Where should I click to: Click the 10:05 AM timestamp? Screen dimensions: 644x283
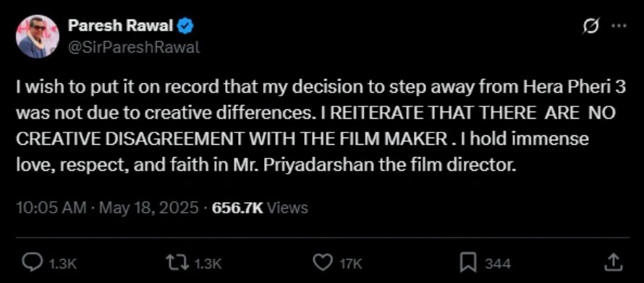tap(51, 208)
